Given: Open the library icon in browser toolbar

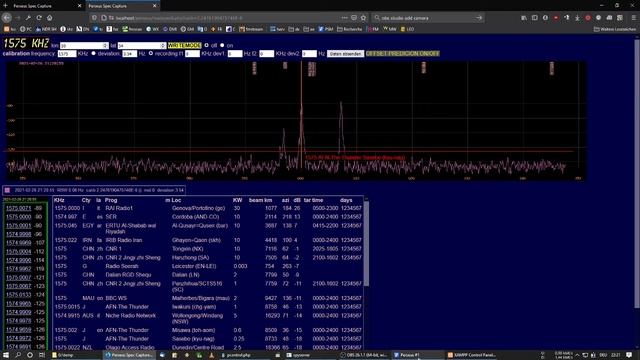Looking at the screenshot, I should (x=524, y=18).
